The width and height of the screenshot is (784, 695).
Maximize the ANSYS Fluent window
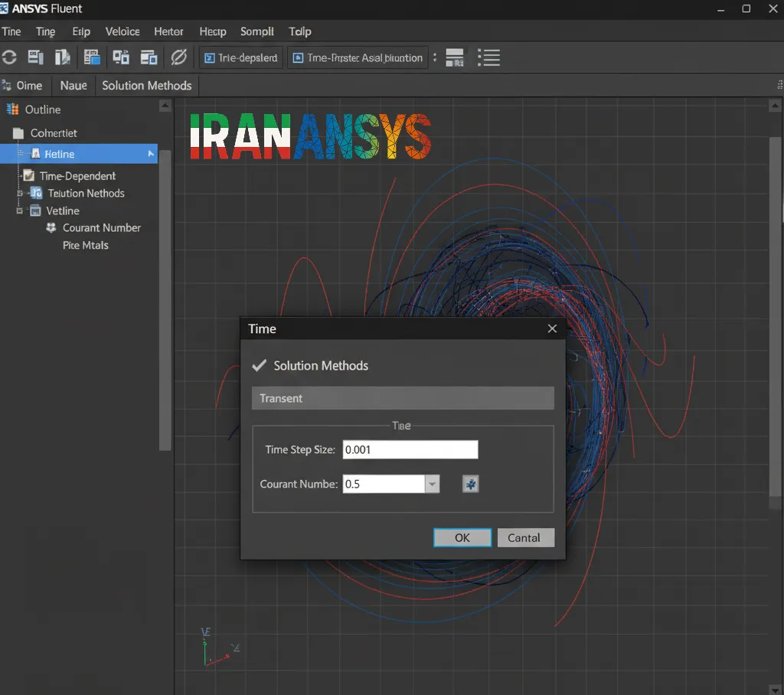pyautogui.click(x=746, y=8)
